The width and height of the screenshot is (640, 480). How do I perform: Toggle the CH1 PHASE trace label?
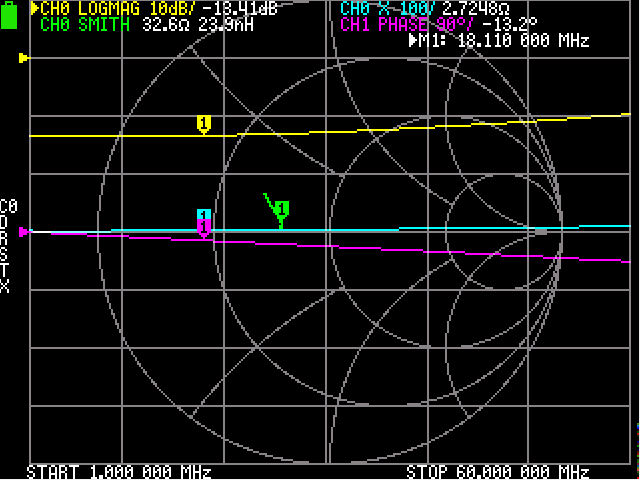click(x=374, y=25)
